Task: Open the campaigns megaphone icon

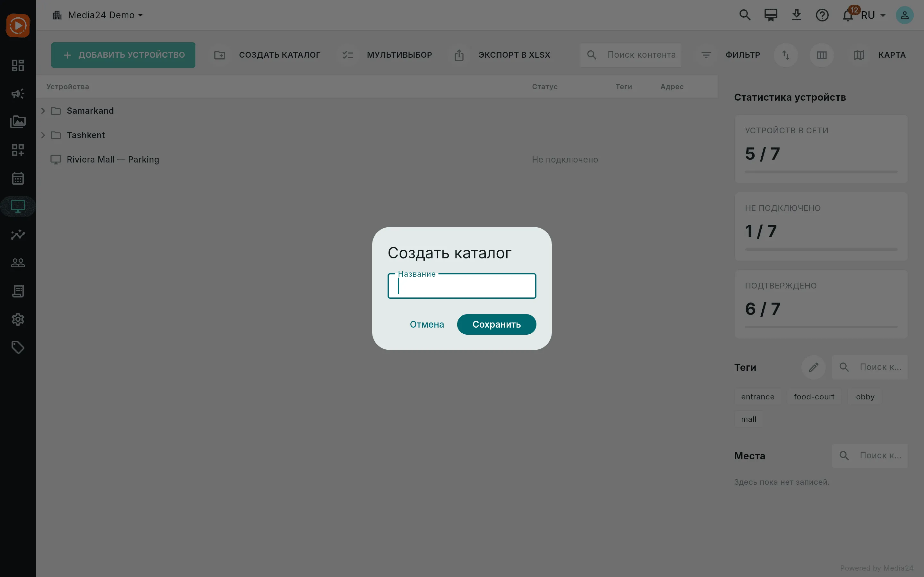Action: pos(18,94)
